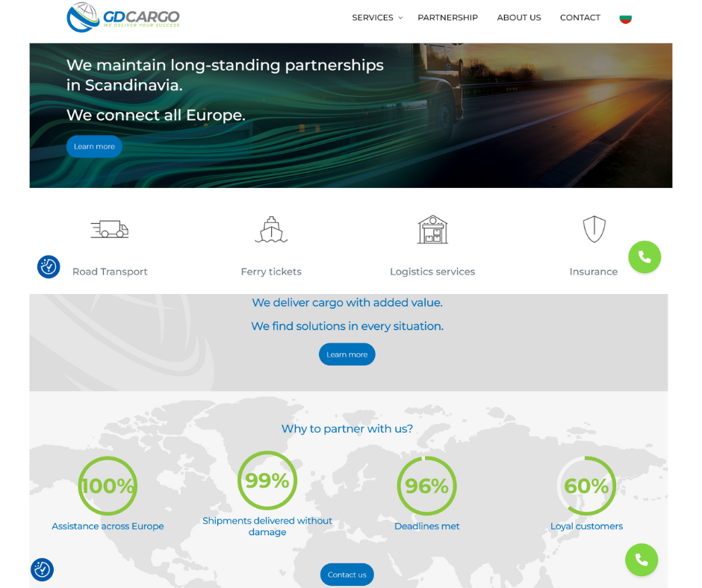The image size is (702, 588).
Task: Open the upper blue cookie consent icon
Action: (49, 266)
